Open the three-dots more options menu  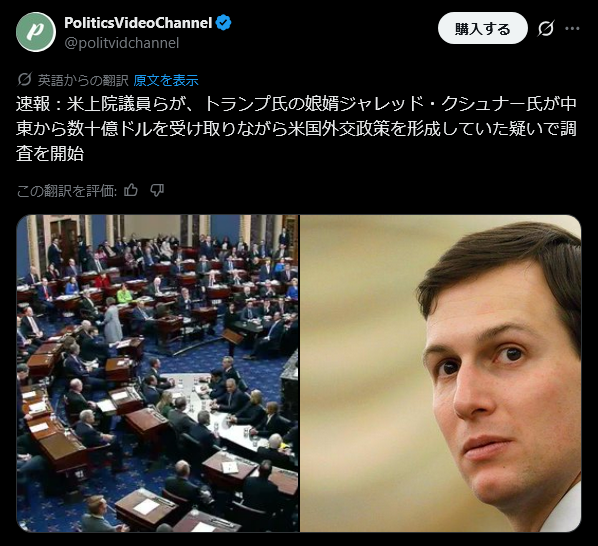point(572,28)
